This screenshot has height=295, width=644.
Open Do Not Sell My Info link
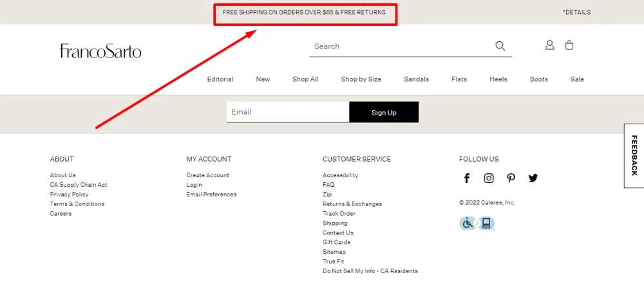tap(370, 271)
